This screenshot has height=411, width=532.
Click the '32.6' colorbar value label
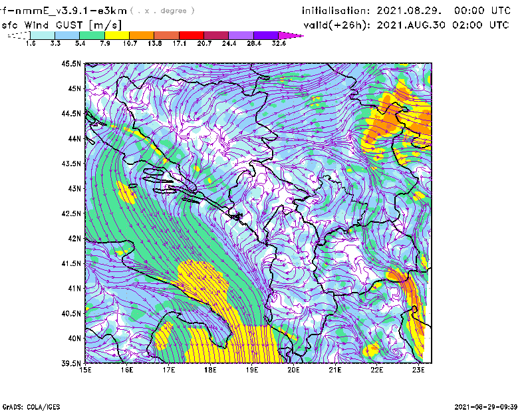tap(279, 43)
